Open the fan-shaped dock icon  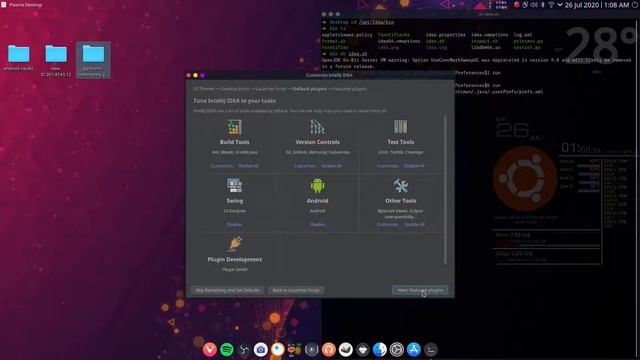(244, 349)
